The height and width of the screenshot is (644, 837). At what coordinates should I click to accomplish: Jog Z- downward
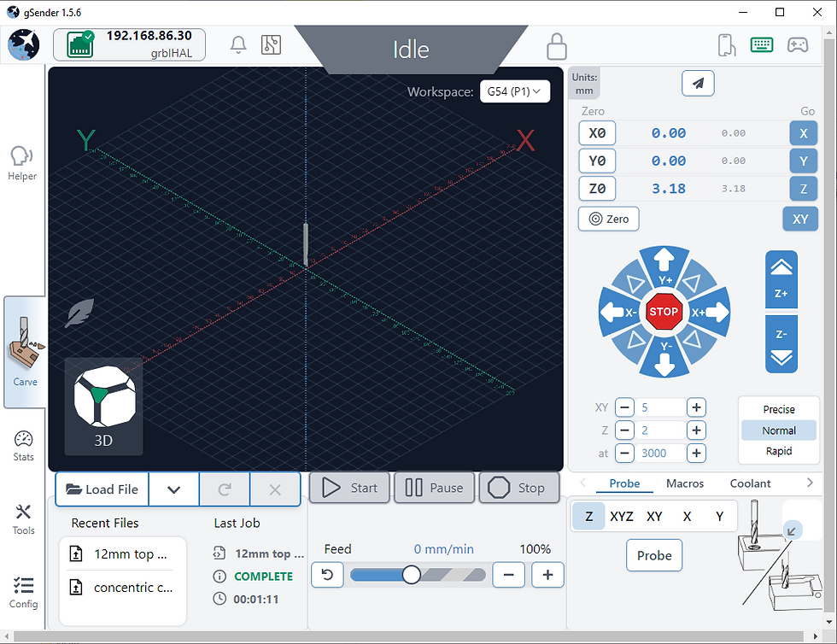781,344
